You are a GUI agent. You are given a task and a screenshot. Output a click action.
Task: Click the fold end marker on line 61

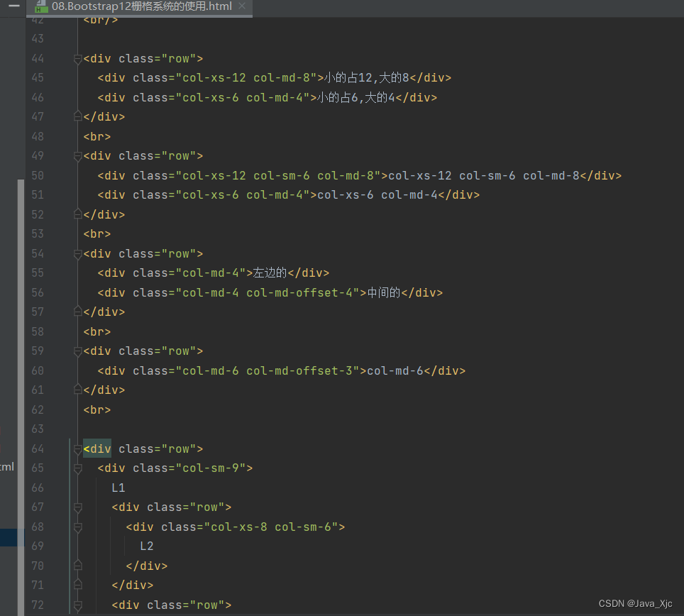pos(77,390)
